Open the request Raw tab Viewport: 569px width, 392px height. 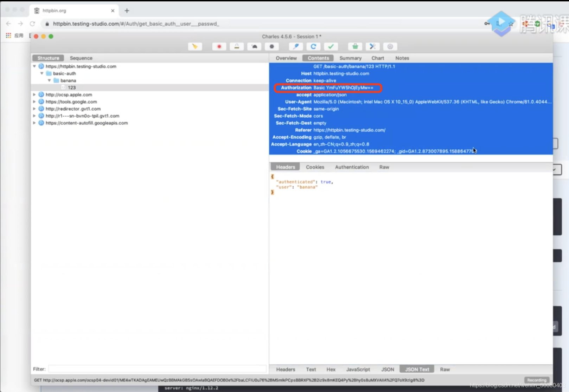pyautogui.click(x=384, y=167)
